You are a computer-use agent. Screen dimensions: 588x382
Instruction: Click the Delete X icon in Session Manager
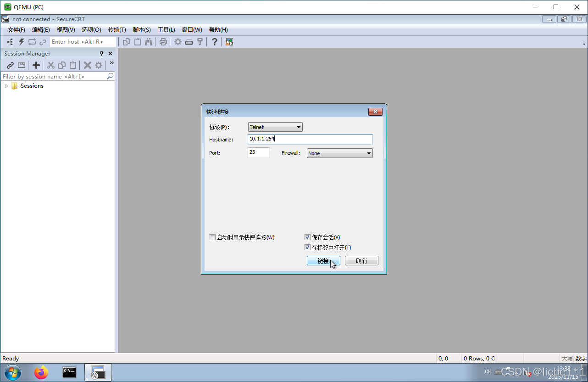coord(87,65)
